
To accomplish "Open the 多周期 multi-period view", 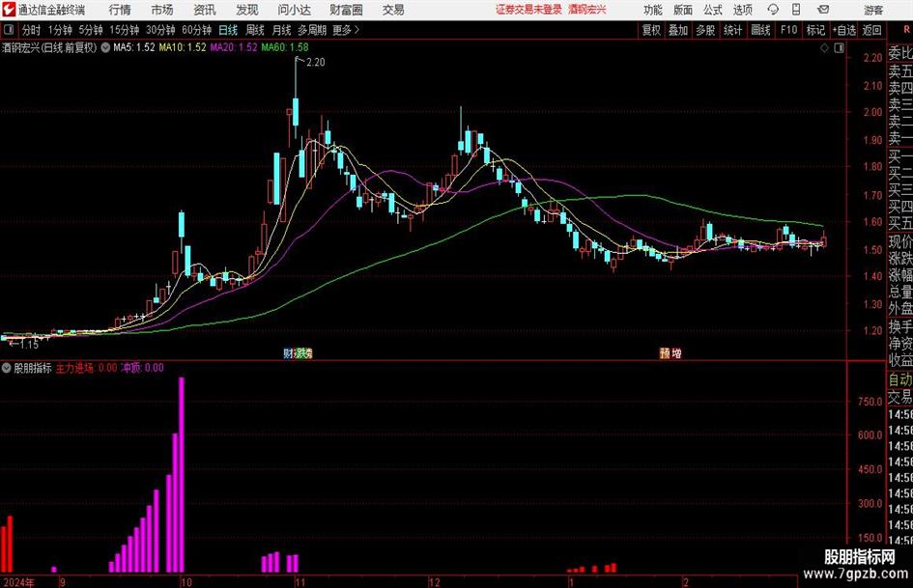I will [312, 30].
